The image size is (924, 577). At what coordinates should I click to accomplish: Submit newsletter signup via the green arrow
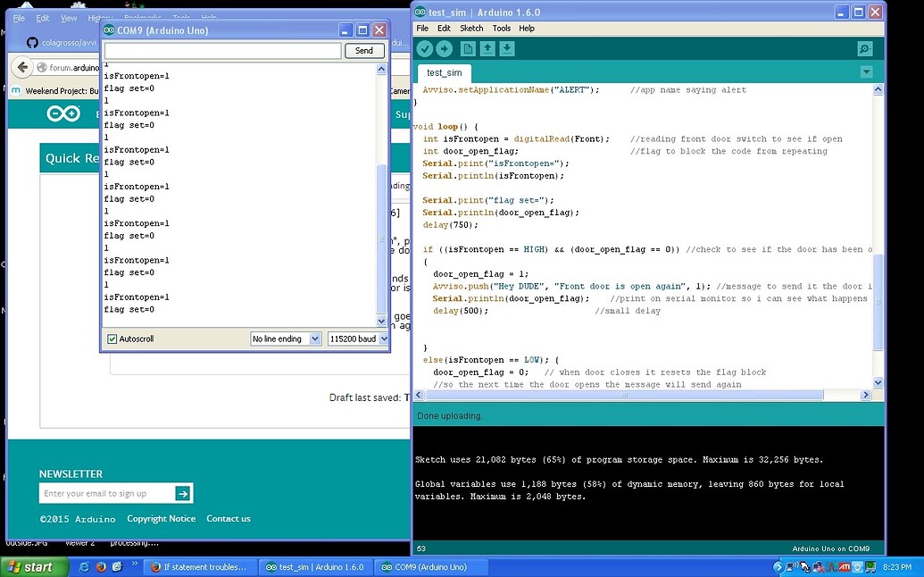pos(185,492)
